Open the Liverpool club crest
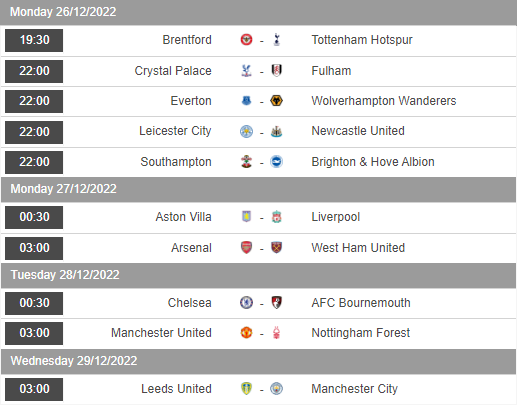The width and height of the screenshot is (517, 405). tap(276, 217)
